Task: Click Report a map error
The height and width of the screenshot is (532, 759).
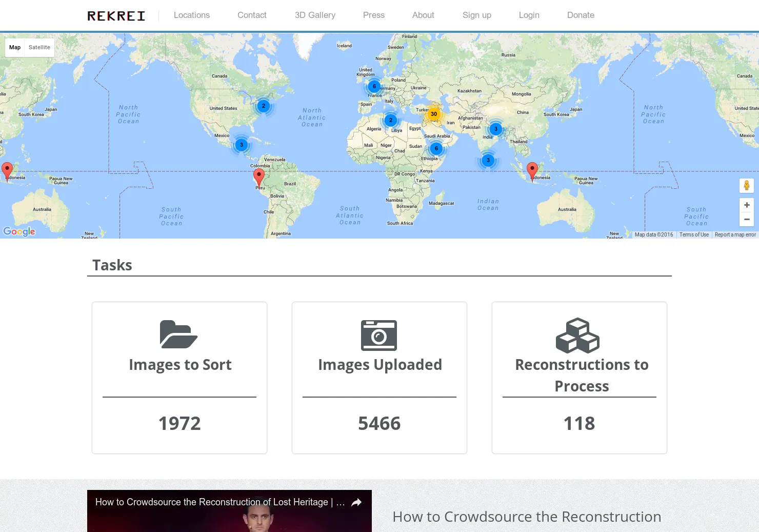Action: point(735,235)
